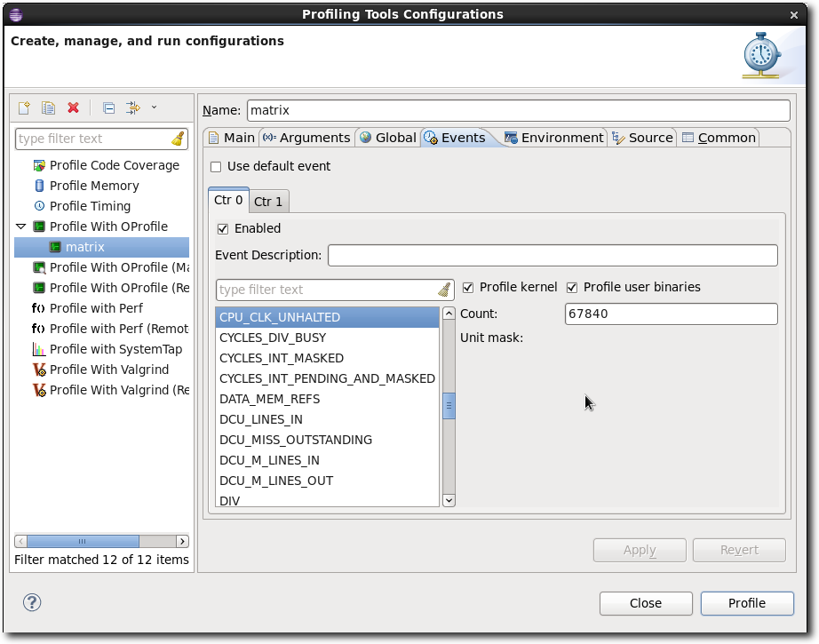819x644 pixels.
Task: Open the filter dropdown arrow in toolbar
Action: click(x=154, y=107)
